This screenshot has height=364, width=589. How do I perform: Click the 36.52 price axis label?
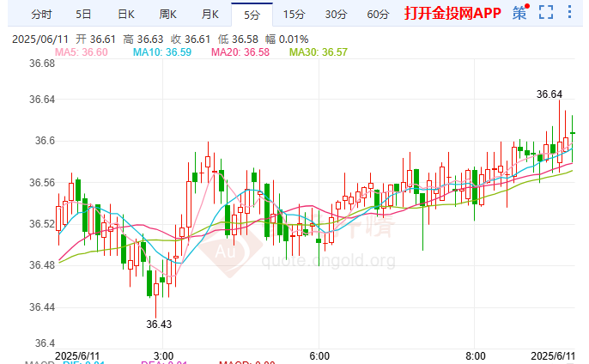(42, 224)
